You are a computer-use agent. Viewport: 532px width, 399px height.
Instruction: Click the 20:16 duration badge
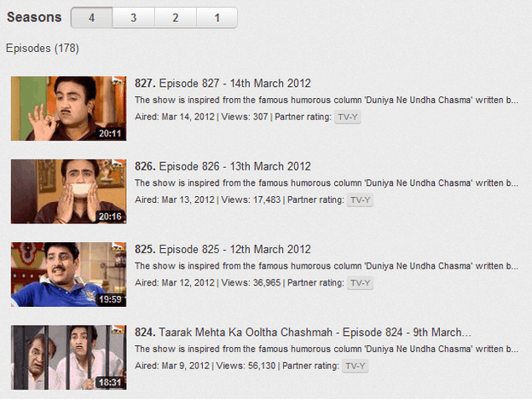click(x=110, y=217)
